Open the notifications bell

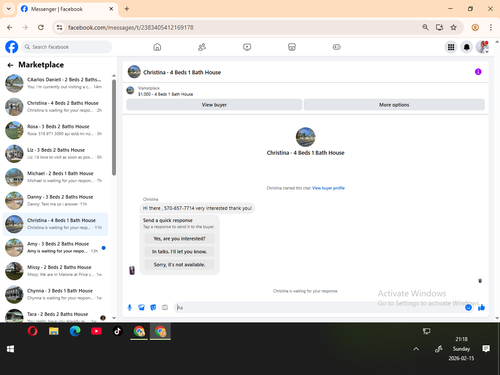pos(467,47)
